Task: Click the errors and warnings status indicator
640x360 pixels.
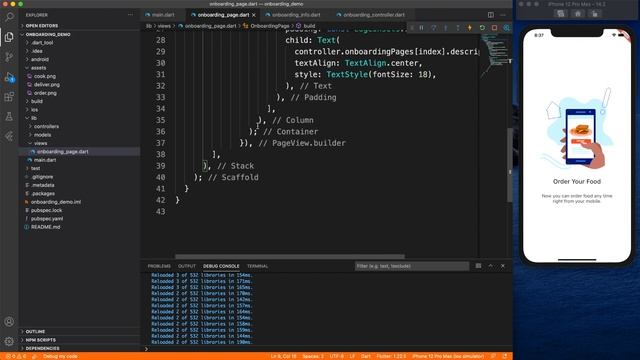Action: [16, 356]
